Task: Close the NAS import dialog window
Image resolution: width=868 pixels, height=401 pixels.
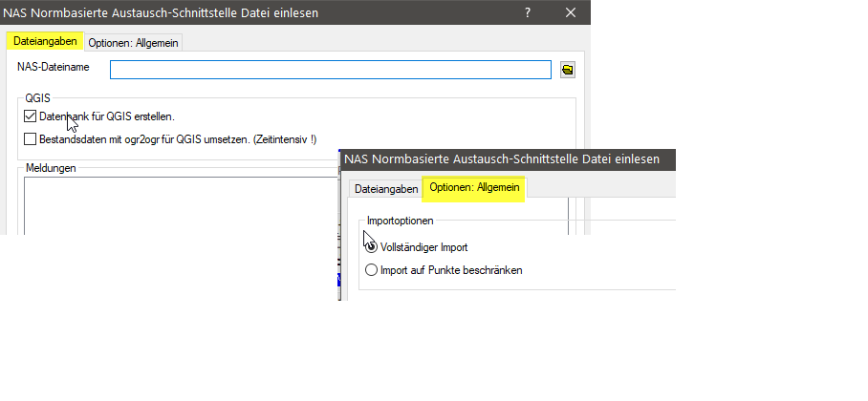Action: (x=571, y=12)
